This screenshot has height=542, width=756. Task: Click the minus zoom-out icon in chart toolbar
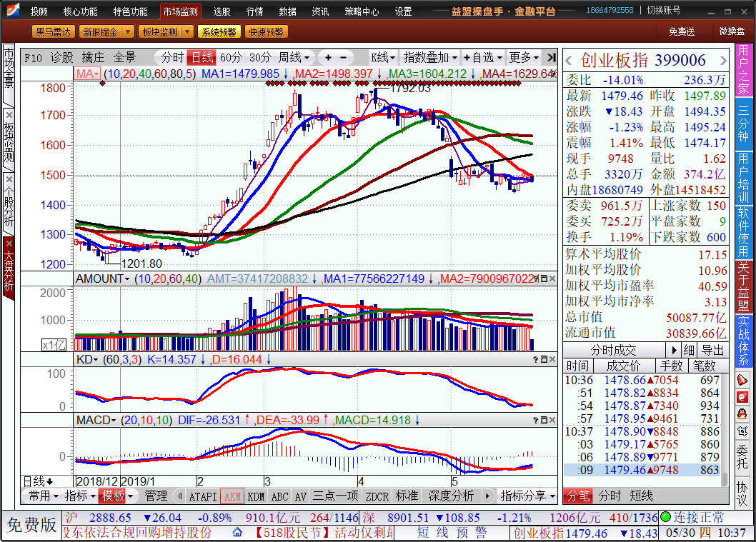[x=344, y=58]
